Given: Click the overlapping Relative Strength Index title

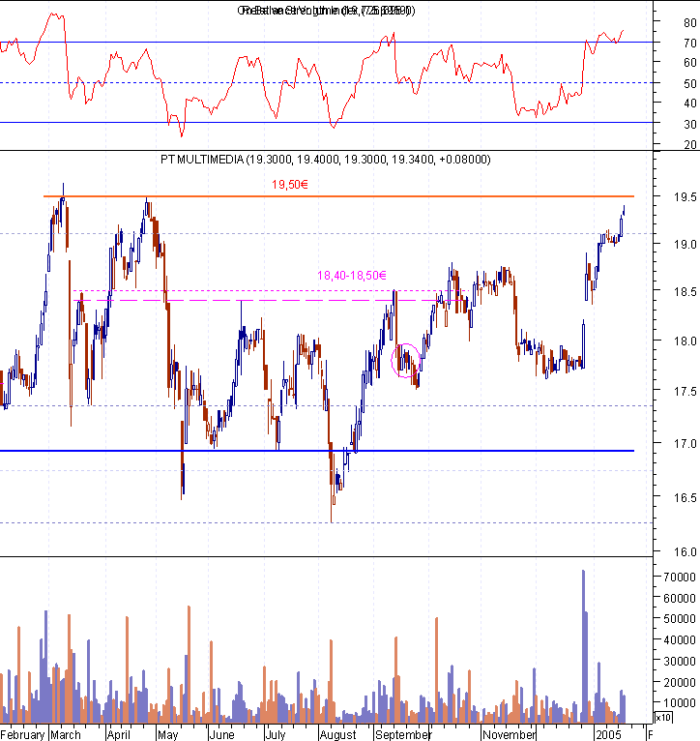Looking at the screenshot, I should (326, 11).
